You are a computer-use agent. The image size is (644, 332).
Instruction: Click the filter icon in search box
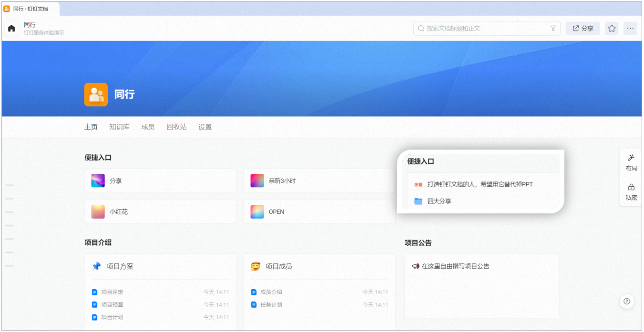click(x=553, y=29)
